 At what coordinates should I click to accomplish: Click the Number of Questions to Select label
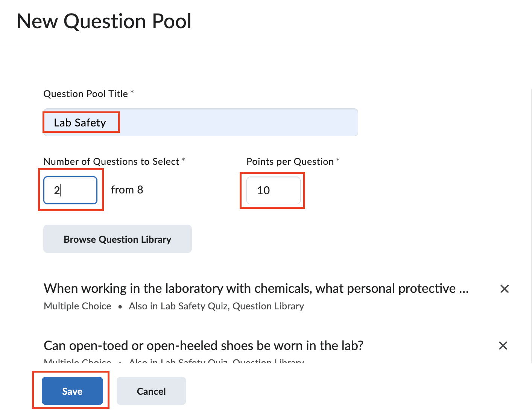[111, 161]
